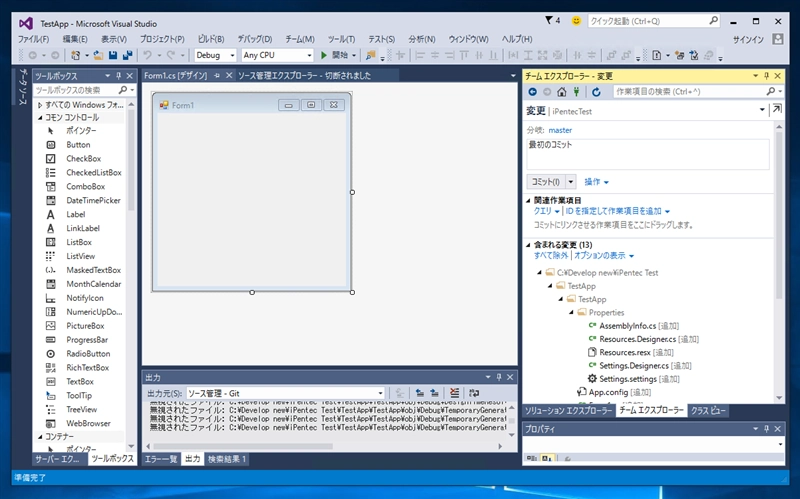
Task: Select AssemblyInfo.cs in included changes
Action: (x=628, y=326)
